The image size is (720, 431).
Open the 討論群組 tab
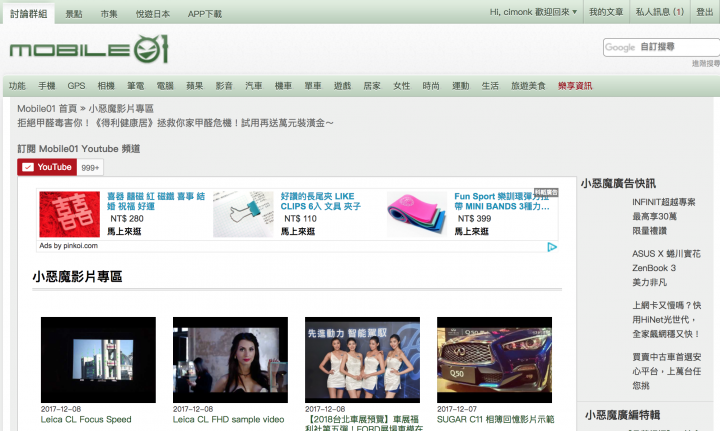click(x=28, y=14)
